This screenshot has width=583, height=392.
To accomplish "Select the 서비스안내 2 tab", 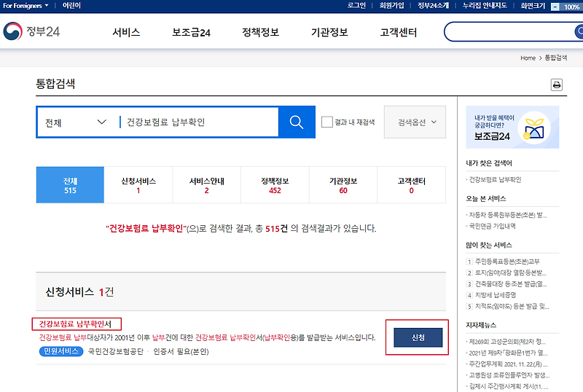I will (207, 185).
